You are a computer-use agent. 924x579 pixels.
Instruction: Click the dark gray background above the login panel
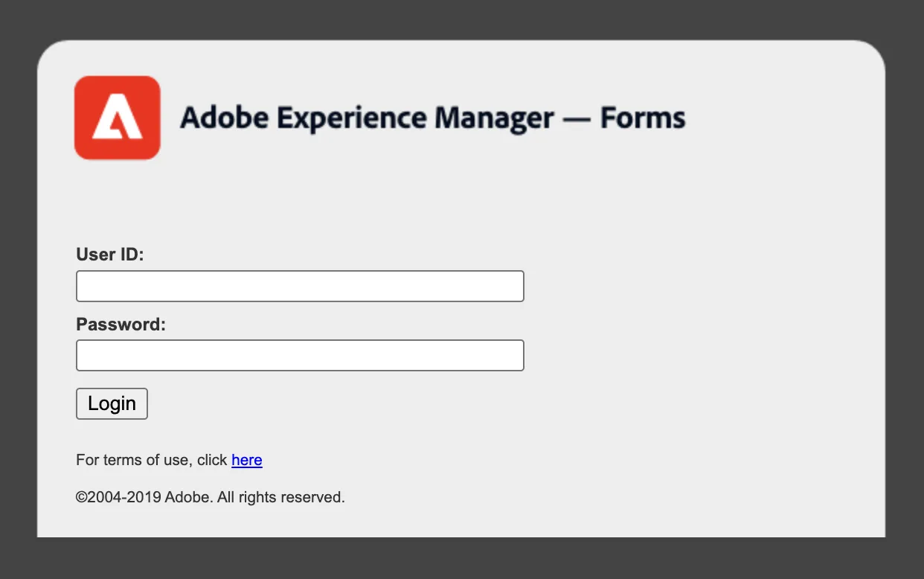tap(461, 19)
